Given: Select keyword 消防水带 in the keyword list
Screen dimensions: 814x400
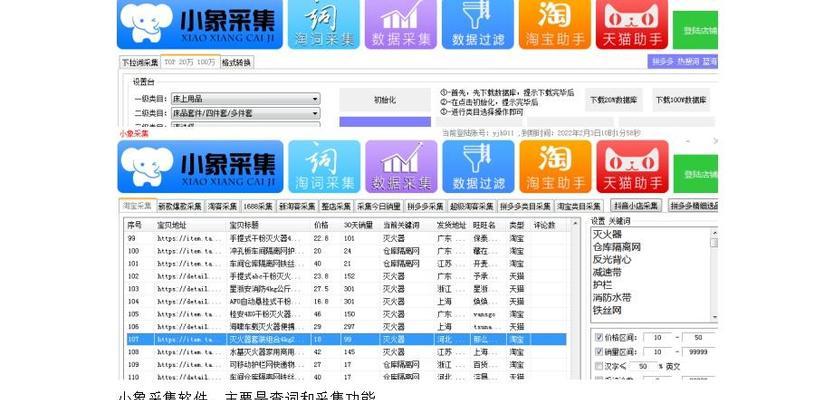Looking at the screenshot, I should 612,298.
